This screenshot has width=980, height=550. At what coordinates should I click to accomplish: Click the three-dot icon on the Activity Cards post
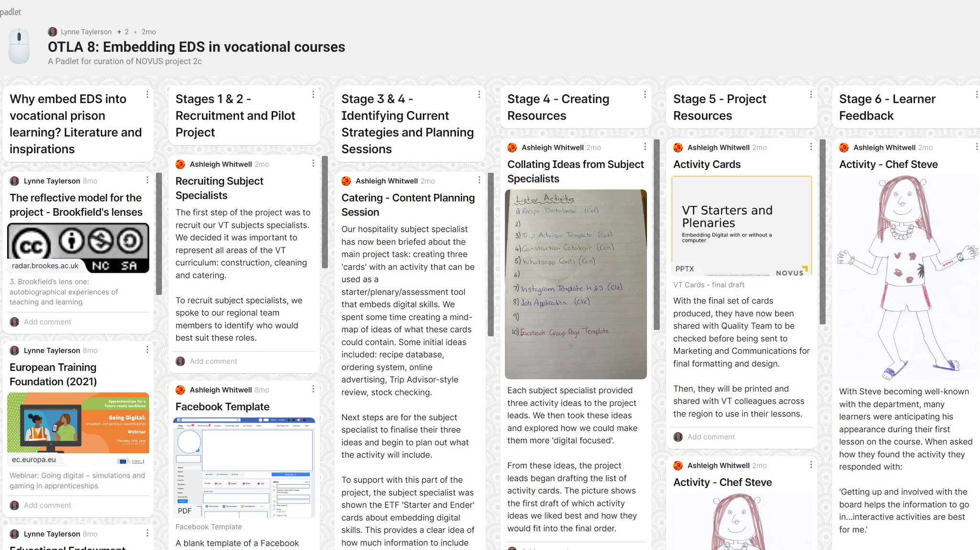tap(811, 146)
